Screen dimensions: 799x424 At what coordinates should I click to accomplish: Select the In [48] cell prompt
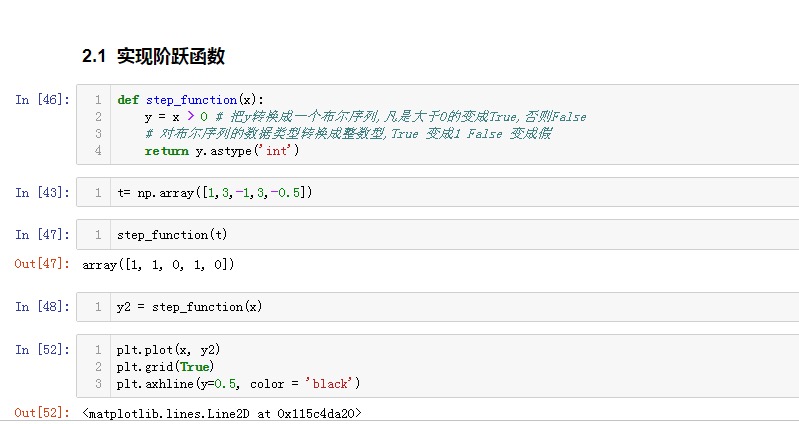(43, 306)
